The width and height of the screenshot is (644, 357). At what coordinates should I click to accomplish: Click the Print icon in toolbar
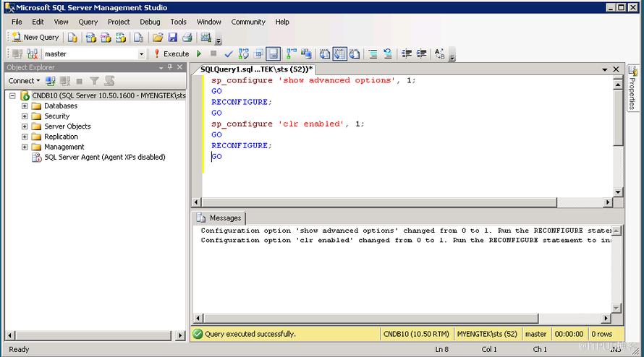coord(187,38)
